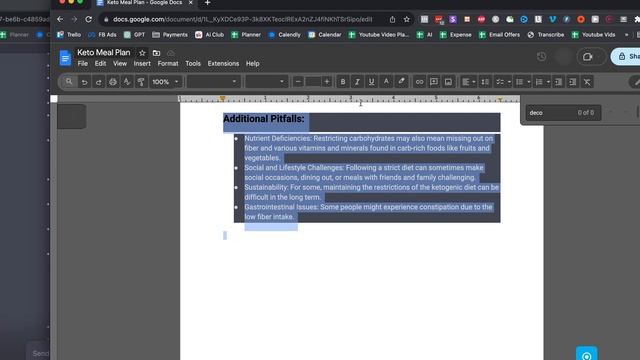
Task: Open the Transcribe bookmark
Action: click(546, 35)
